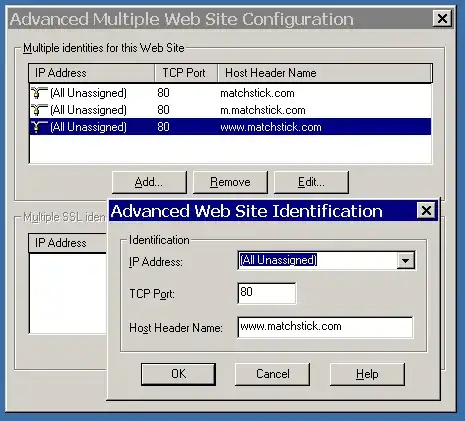Click the TCP Port input field
Image resolution: width=465 pixels, height=421 pixels.
pyautogui.click(x=267, y=293)
